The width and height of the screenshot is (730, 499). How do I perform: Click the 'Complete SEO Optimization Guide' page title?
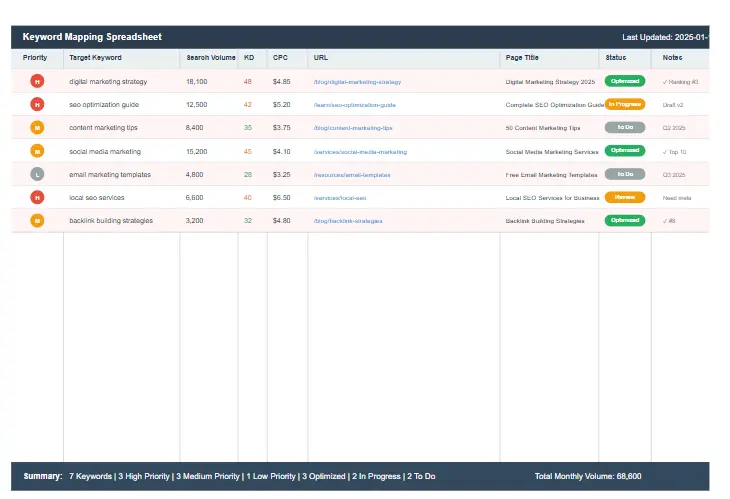point(554,105)
